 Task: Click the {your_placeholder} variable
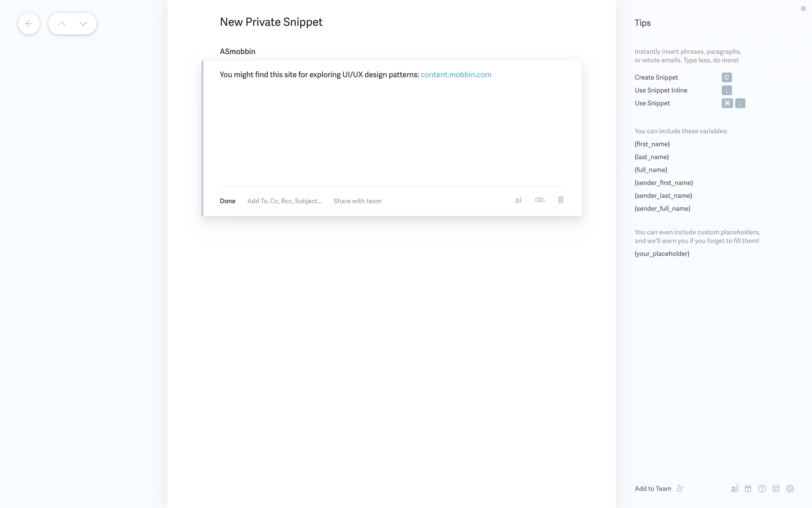tap(662, 254)
